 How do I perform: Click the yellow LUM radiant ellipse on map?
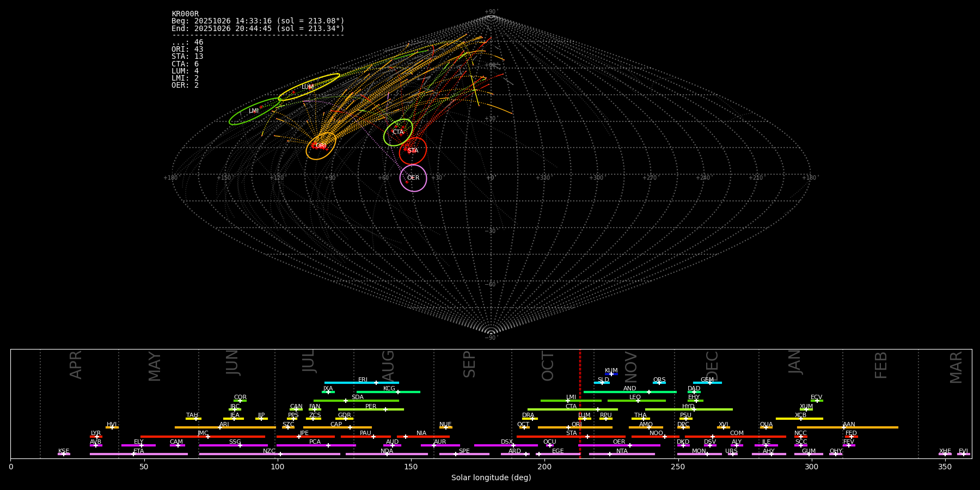[x=308, y=87]
